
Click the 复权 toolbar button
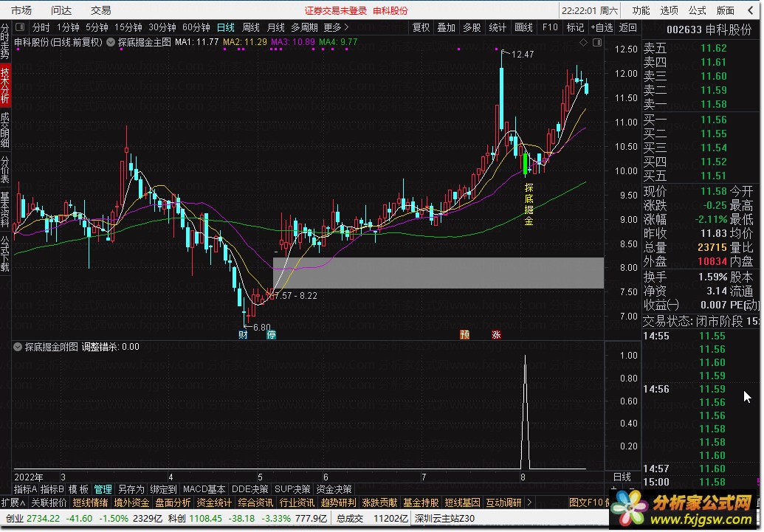coord(421,27)
